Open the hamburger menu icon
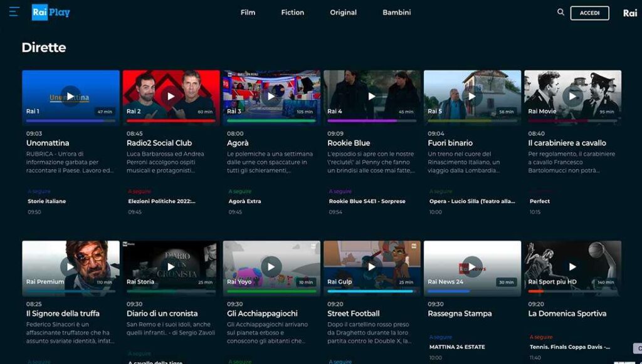The image size is (642, 364). pos(14,12)
